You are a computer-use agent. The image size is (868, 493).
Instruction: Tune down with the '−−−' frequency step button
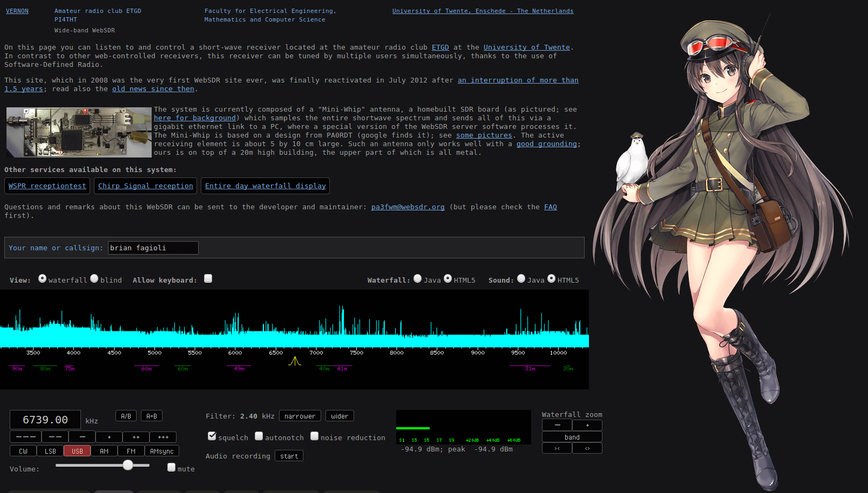tap(25, 437)
